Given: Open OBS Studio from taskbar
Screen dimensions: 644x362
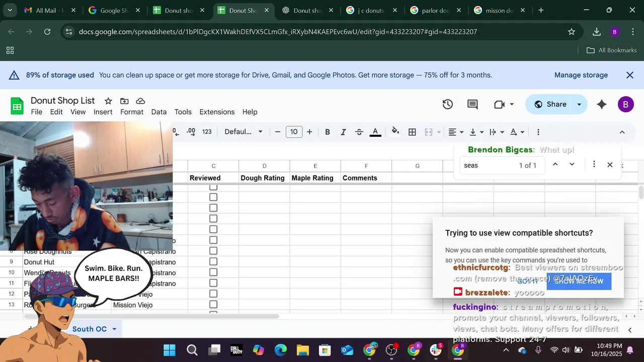Looking at the screenshot, I should click(x=392, y=350).
